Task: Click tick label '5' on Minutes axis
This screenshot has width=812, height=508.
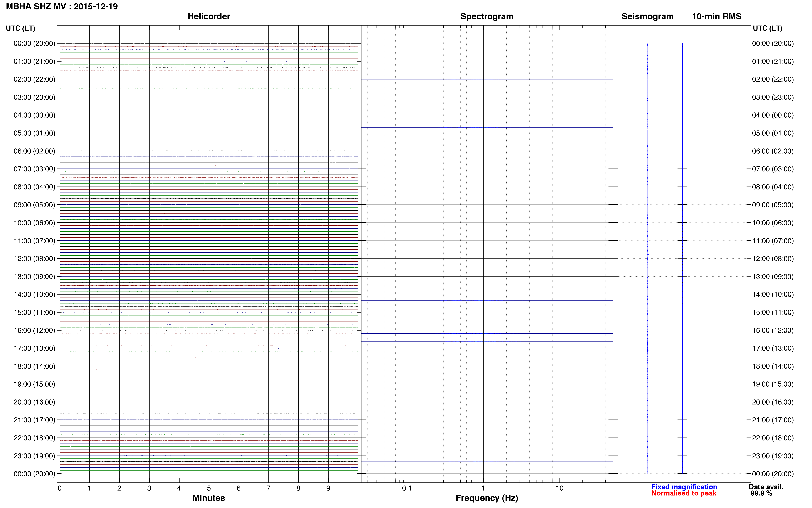Action: point(209,488)
